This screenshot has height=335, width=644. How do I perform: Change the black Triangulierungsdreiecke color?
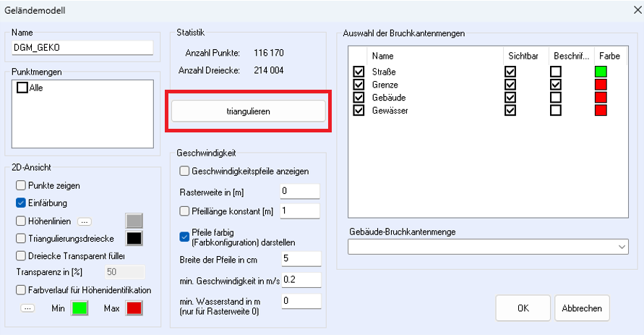(134, 238)
